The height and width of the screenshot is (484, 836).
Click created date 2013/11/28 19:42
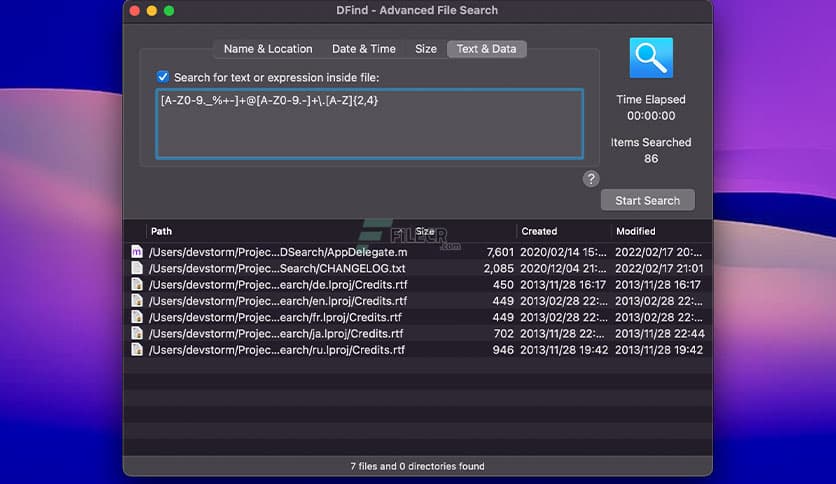click(564, 350)
